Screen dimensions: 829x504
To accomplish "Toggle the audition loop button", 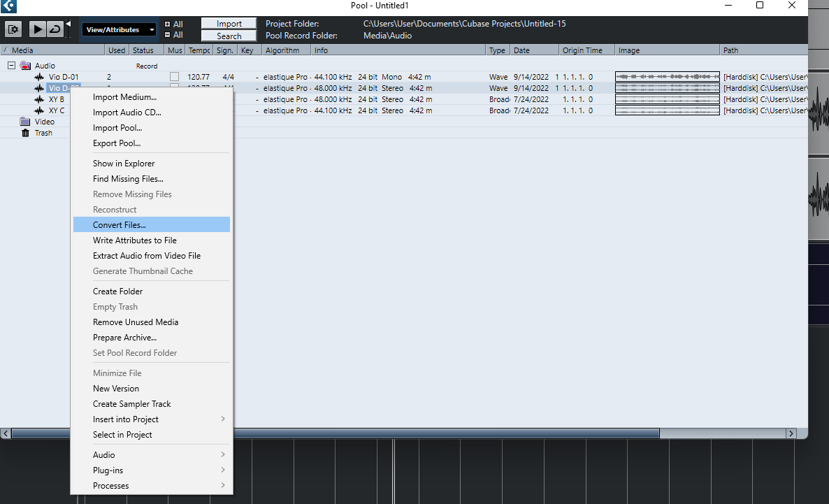I will point(55,29).
